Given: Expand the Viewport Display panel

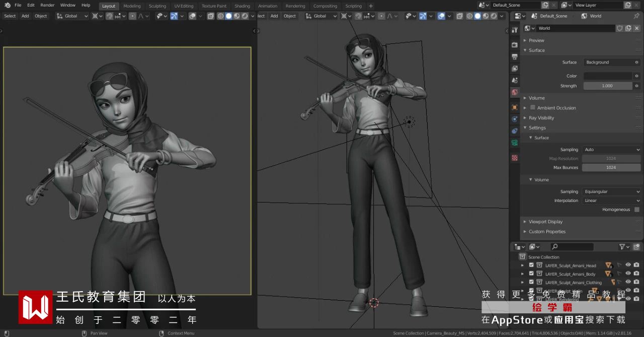Looking at the screenshot, I should [525, 222].
